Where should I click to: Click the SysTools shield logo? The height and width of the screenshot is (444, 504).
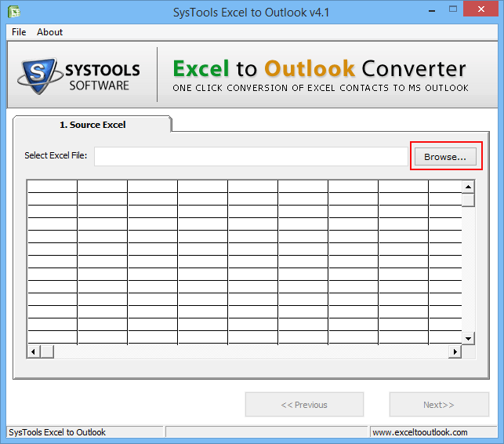coord(40,76)
